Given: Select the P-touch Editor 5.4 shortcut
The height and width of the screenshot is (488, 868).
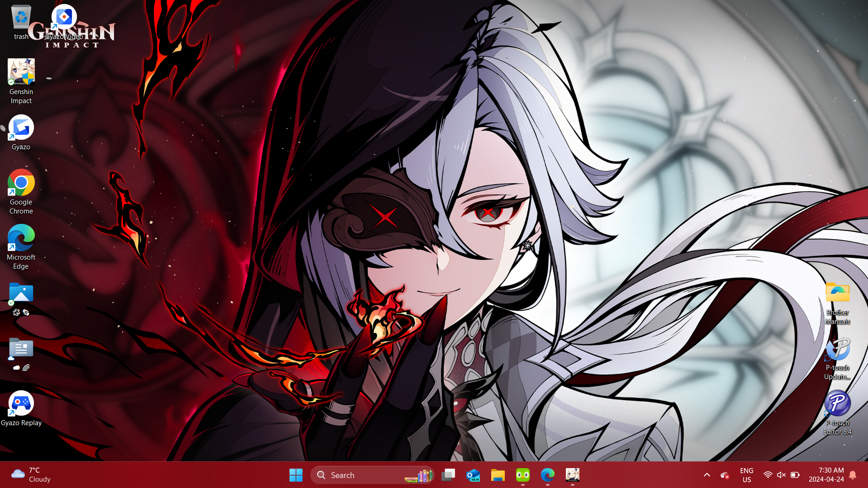Looking at the screenshot, I should [837, 413].
